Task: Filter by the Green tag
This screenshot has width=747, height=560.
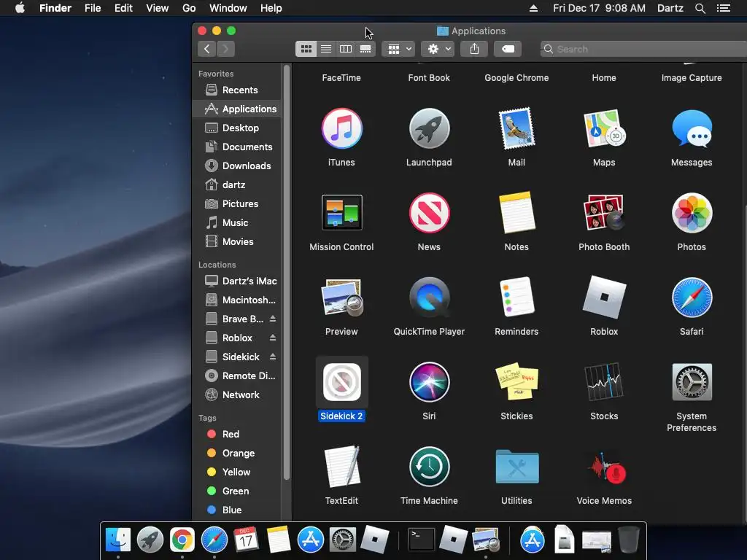Action: point(237,491)
